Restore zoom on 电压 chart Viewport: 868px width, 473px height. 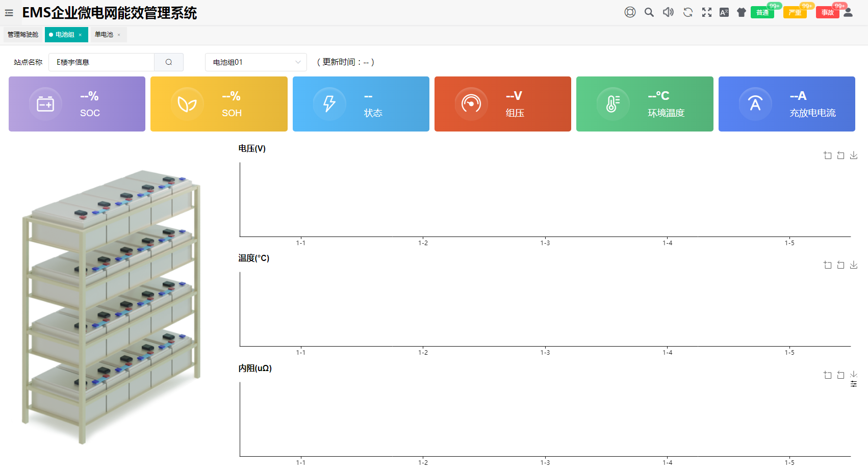(840, 155)
